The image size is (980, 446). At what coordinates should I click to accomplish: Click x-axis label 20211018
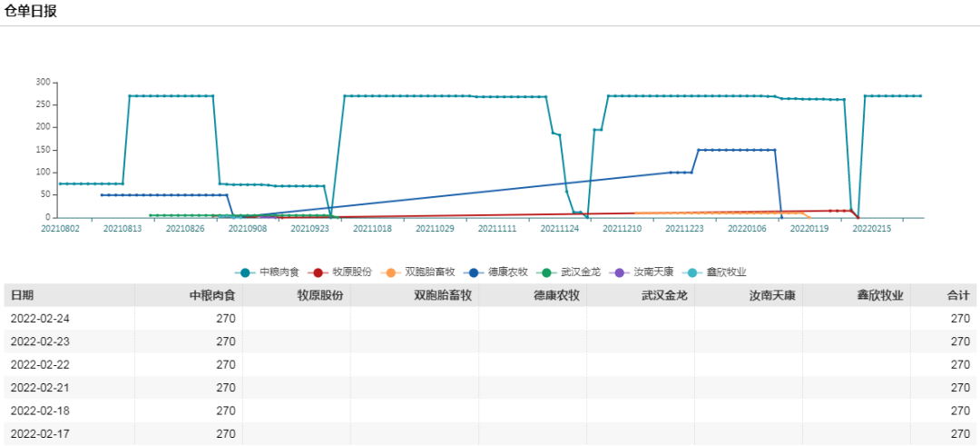[372, 229]
